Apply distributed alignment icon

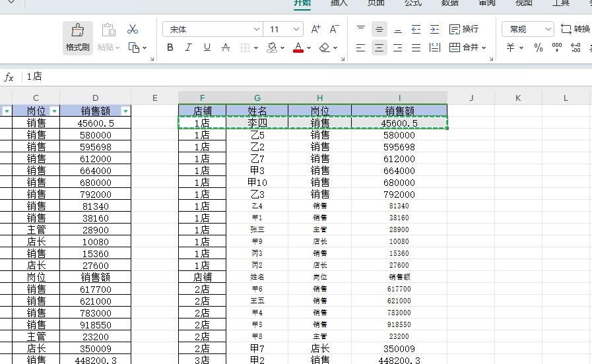click(434, 47)
